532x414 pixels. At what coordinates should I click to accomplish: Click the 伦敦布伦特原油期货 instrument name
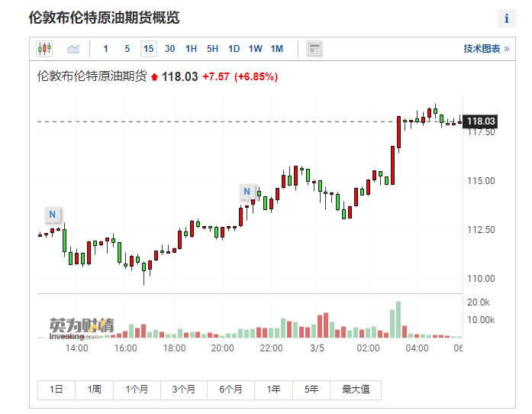(92, 76)
